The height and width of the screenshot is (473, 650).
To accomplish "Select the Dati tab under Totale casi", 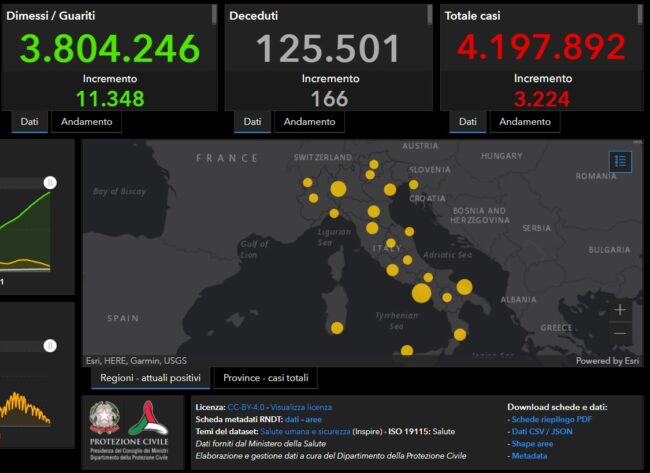I will [x=468, y=122].
